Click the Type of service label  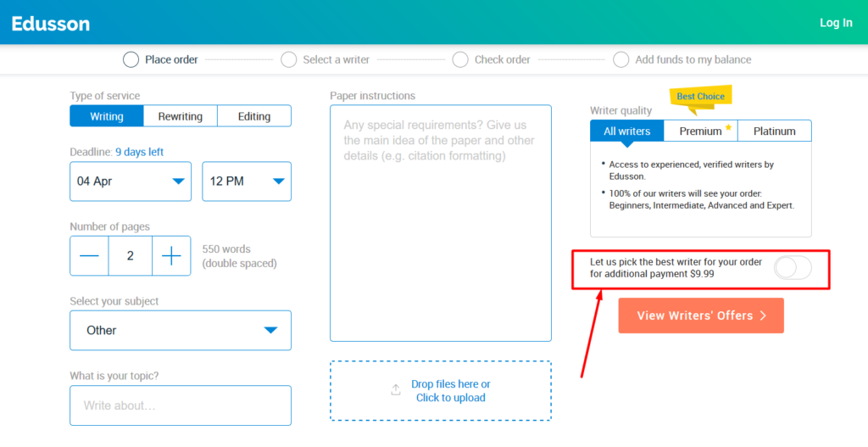click(x=104, y=96)
